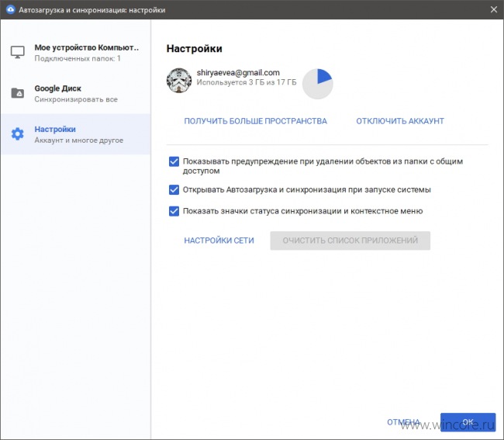
Task: Open "НАСТРОЙКИ СЕТИ" network settings
Action: click(x=219, y=241)
